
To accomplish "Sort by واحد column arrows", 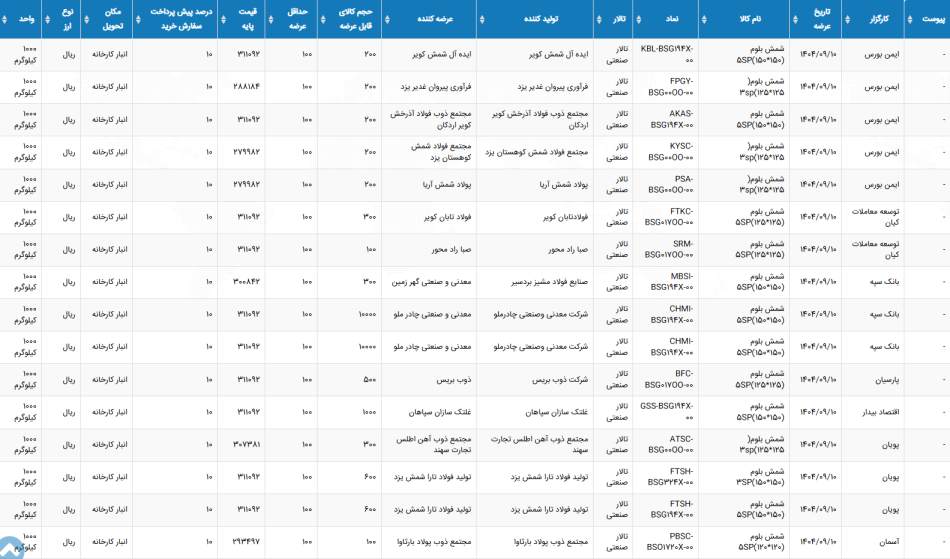I will [x=5, y=19].
